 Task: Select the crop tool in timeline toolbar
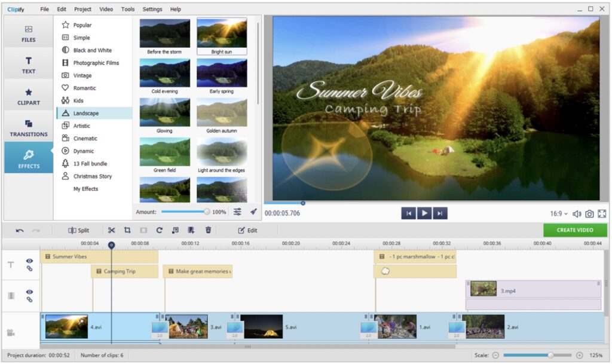click(127, 230)
